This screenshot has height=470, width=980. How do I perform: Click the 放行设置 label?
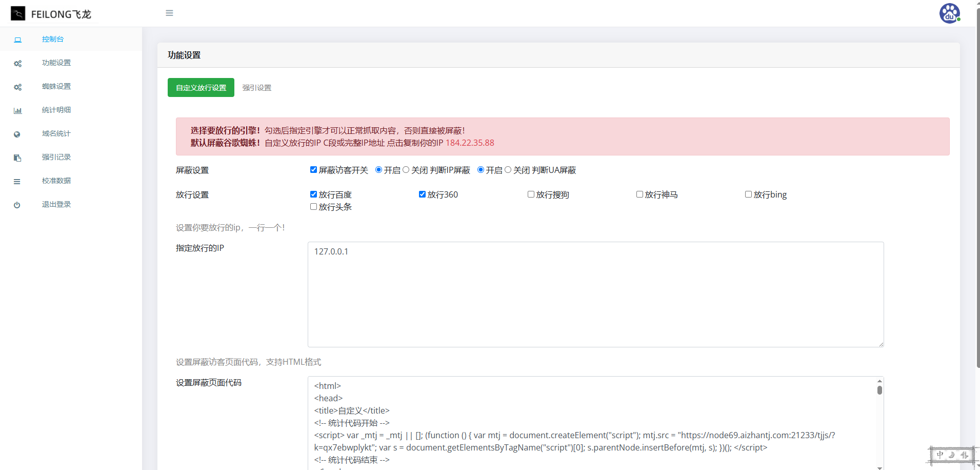pos(192,195)
